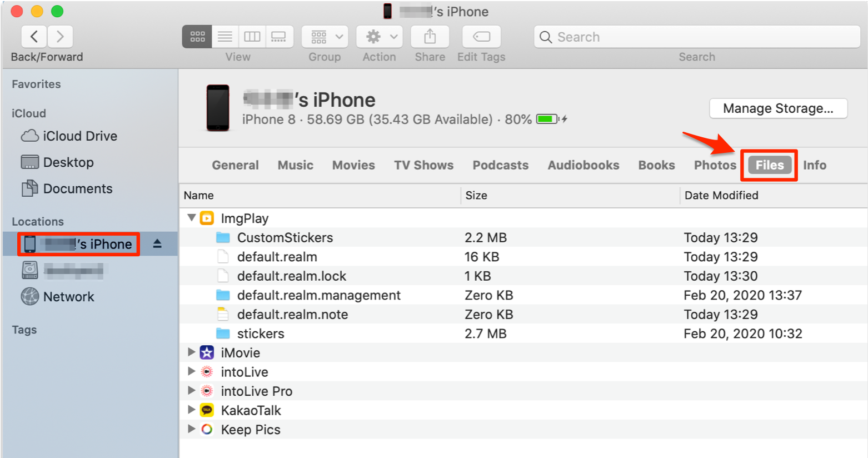Open the Movies tab
The image size is (868, 458).
click(x=353, y=165)
